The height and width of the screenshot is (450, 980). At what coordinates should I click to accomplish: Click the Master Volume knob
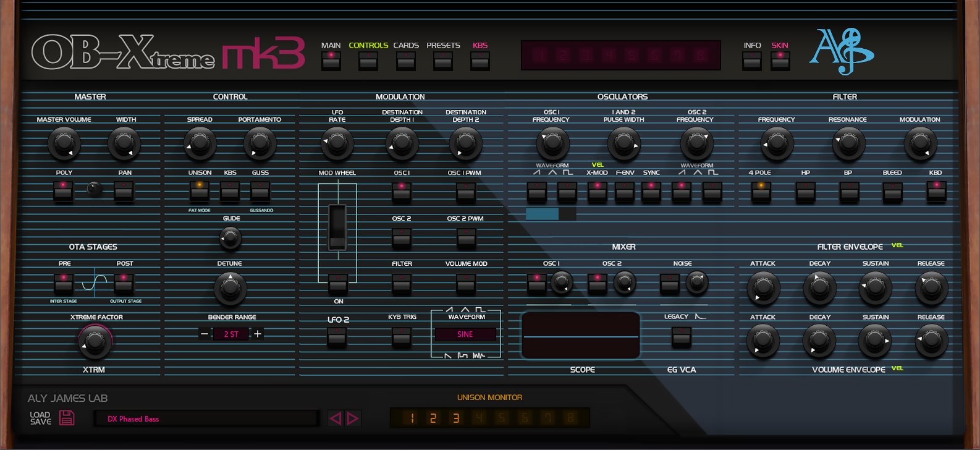point(64,143)
